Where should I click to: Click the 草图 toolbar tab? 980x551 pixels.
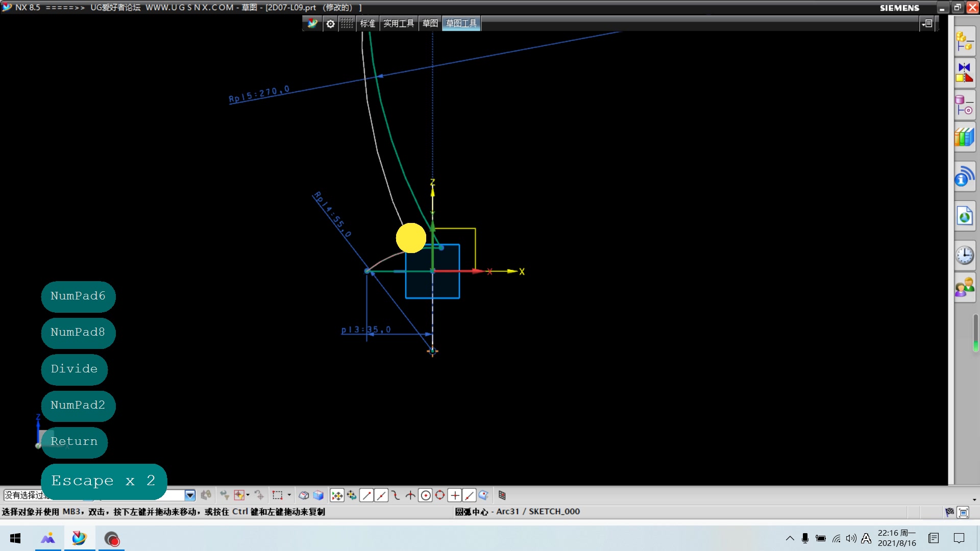click(x=430, y=23)
